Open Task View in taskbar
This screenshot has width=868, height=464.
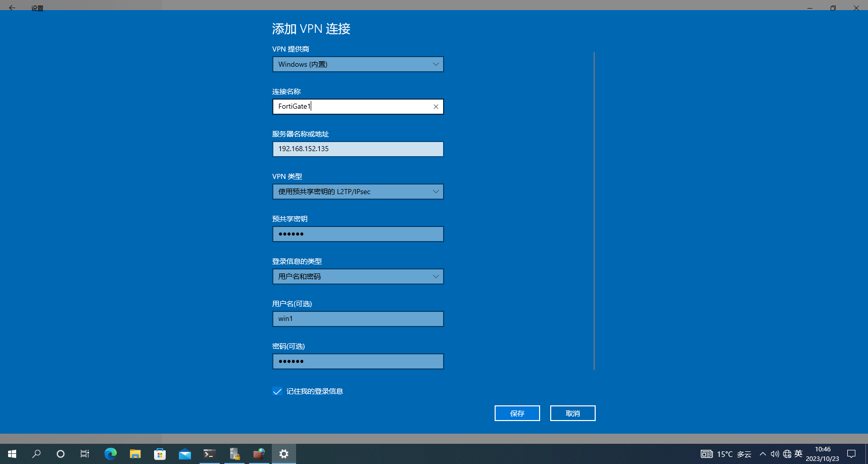coord(85,454)
